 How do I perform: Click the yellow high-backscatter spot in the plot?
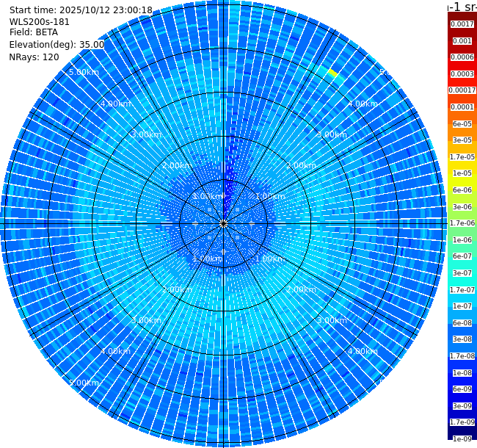[x=333, y=73]
